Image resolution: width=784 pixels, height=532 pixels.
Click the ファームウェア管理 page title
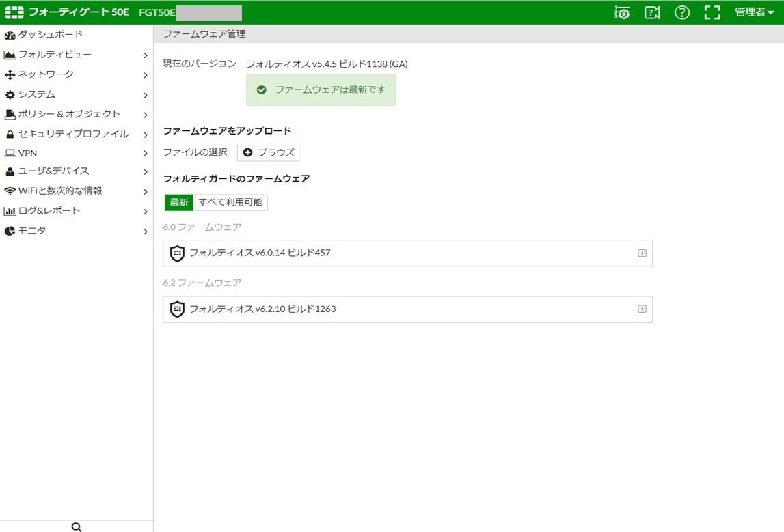point(204,34)
